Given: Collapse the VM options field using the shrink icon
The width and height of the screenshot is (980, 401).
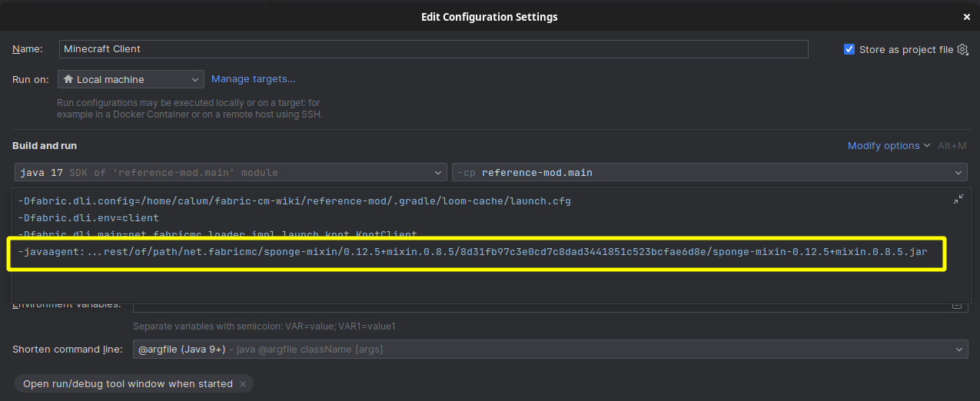Looking at the screenshot, I should (x=958, y=199).
